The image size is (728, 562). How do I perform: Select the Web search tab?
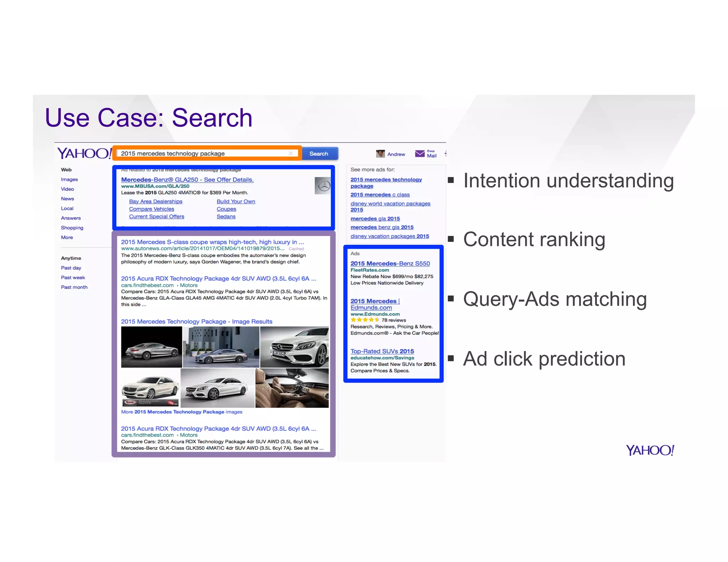(66, 170)
